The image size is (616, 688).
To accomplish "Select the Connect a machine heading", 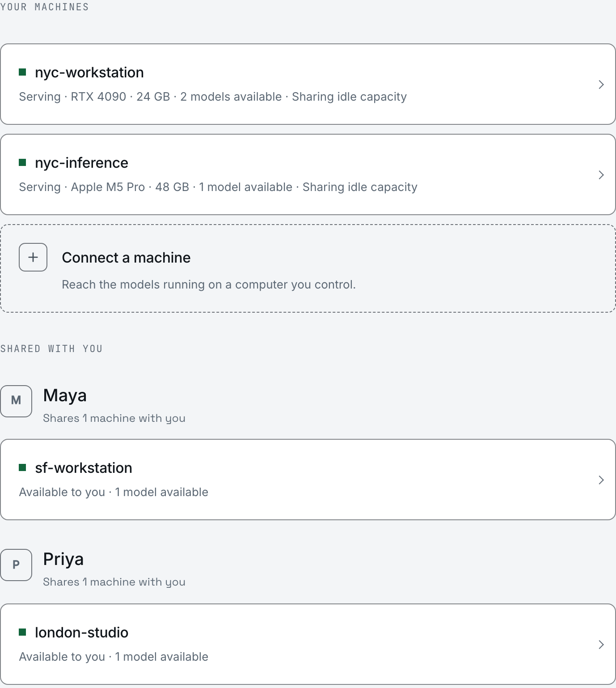I will click(x=126, y=258).
